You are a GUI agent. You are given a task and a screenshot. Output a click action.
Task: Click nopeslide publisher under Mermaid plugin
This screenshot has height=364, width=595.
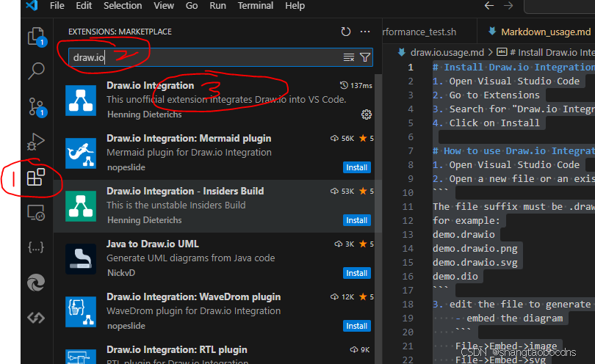click(126, 167)
